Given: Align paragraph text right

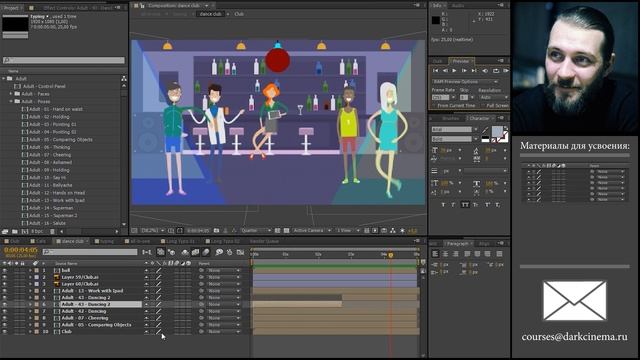Looking at the screenshot, I should [x=456, y=254].
